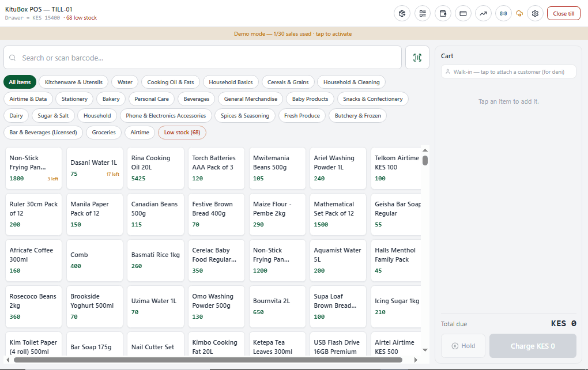Select Cereals & Grains category
This screenshot has width=588, height=370.
pos(288,82)
